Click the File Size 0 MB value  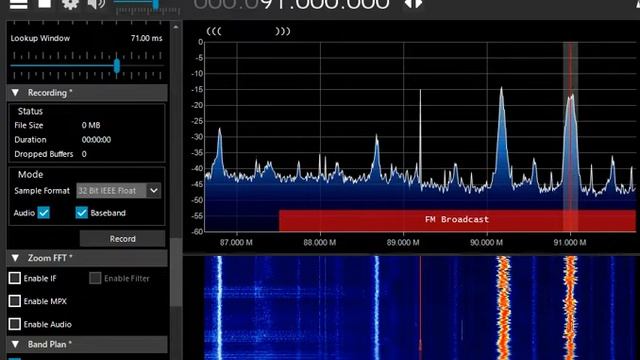pyautogui.click(x=91, y=125)
